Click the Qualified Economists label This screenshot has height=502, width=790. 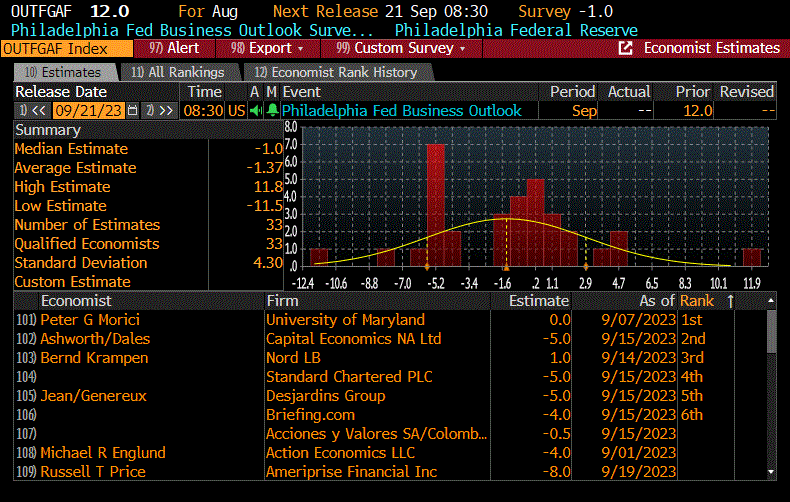click(x=87, y=244)
